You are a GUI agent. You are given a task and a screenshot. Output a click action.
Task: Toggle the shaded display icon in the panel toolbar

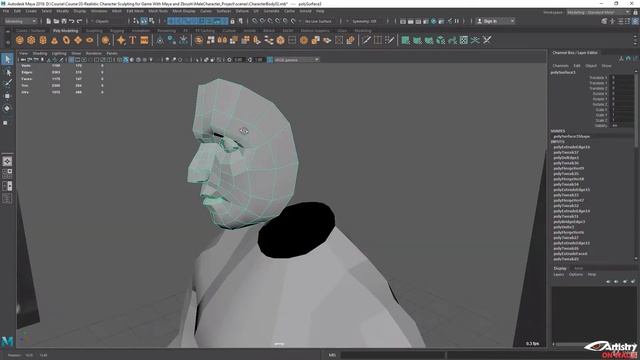click(126, 60)
